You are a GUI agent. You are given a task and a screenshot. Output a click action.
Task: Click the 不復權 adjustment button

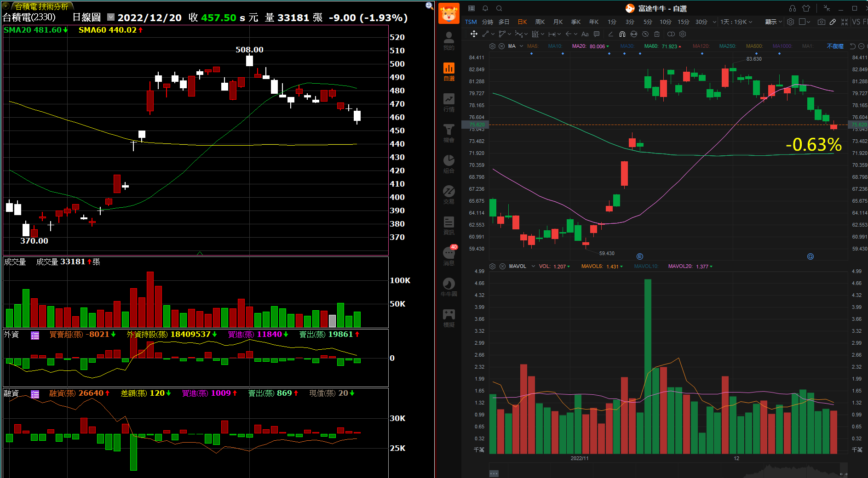pyautogui.click(x=835, y=46)
